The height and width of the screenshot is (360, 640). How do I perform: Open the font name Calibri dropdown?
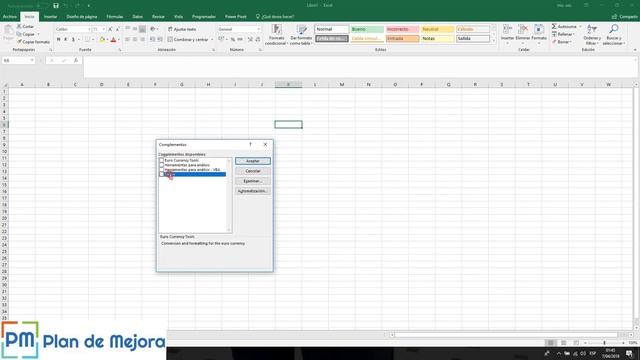tap(89, 29)
